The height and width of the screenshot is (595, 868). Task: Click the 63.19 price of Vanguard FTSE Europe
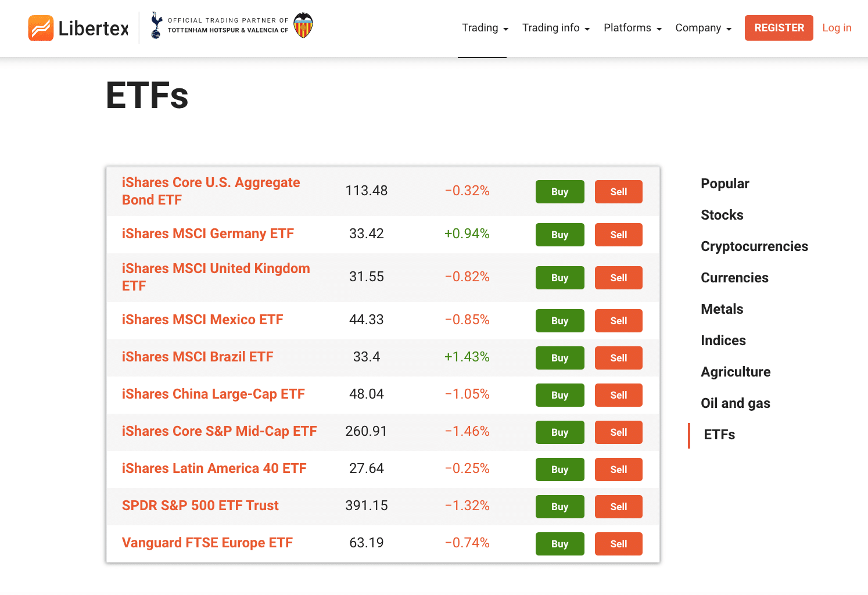(367, 543)
